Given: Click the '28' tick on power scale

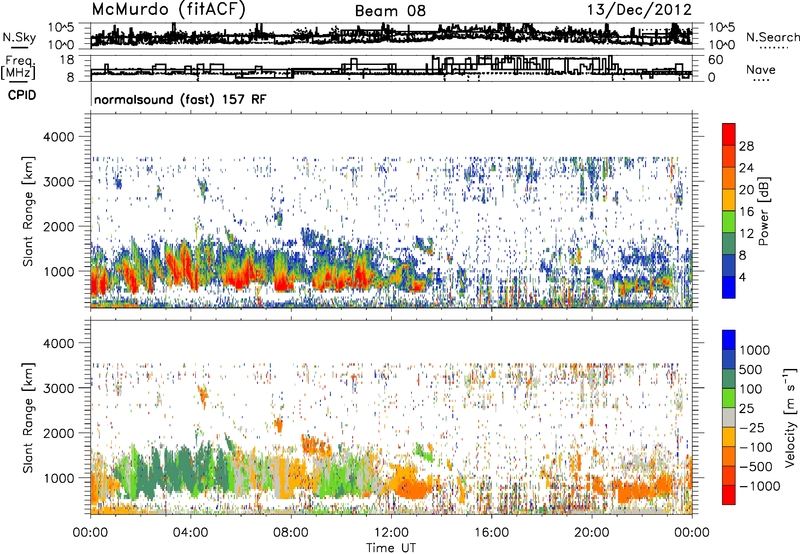Looking at the screenshot, I should (746, 146).
